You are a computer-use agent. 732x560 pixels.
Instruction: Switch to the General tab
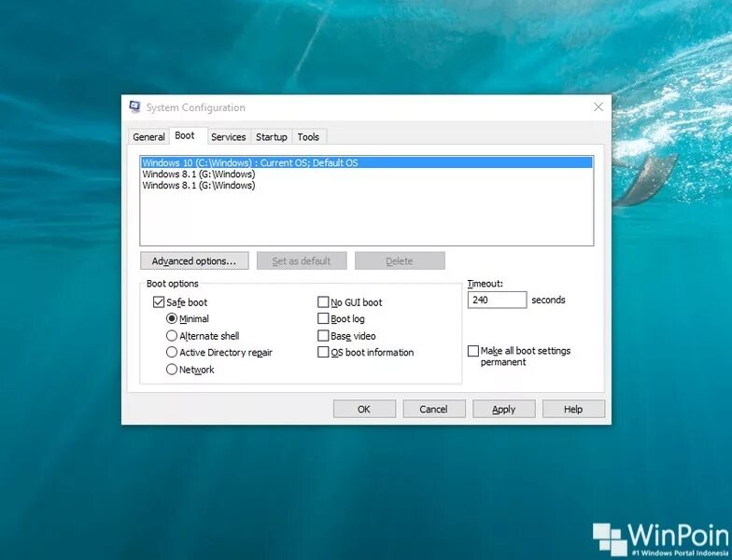(x=148, y=136)
